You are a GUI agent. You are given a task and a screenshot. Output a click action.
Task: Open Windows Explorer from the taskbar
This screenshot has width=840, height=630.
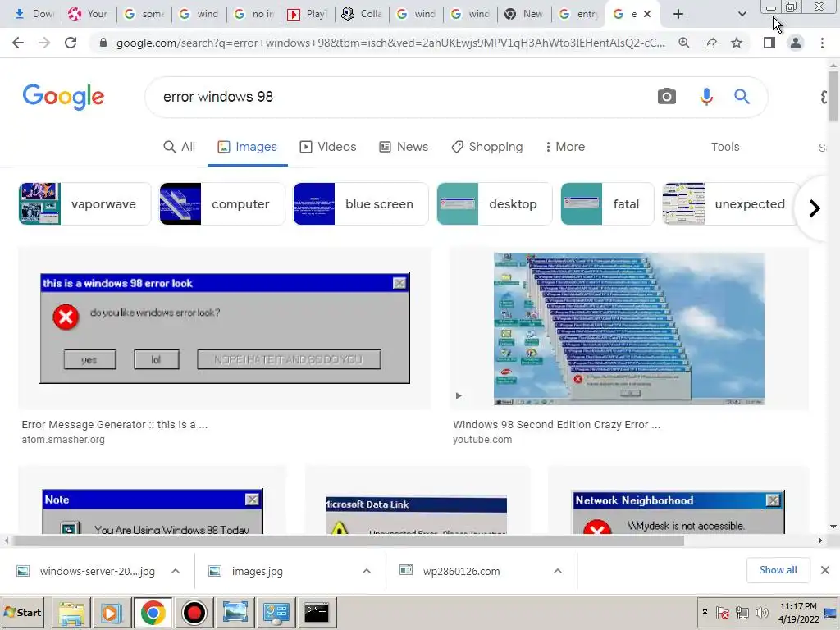click(x=71, y=612)
